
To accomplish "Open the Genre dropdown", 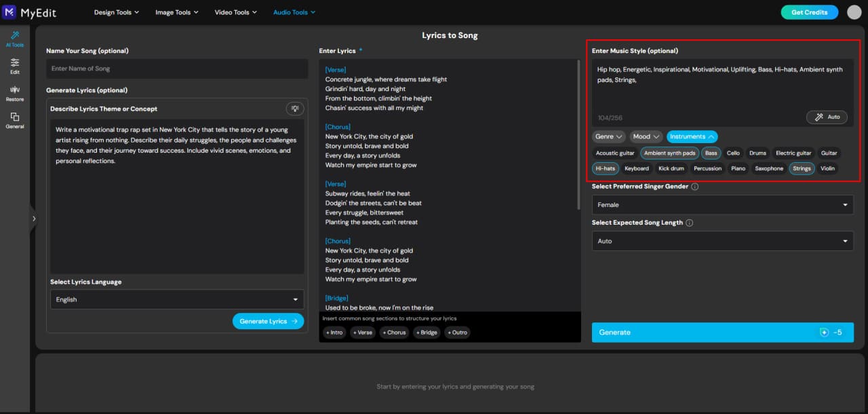I will 608,136.
